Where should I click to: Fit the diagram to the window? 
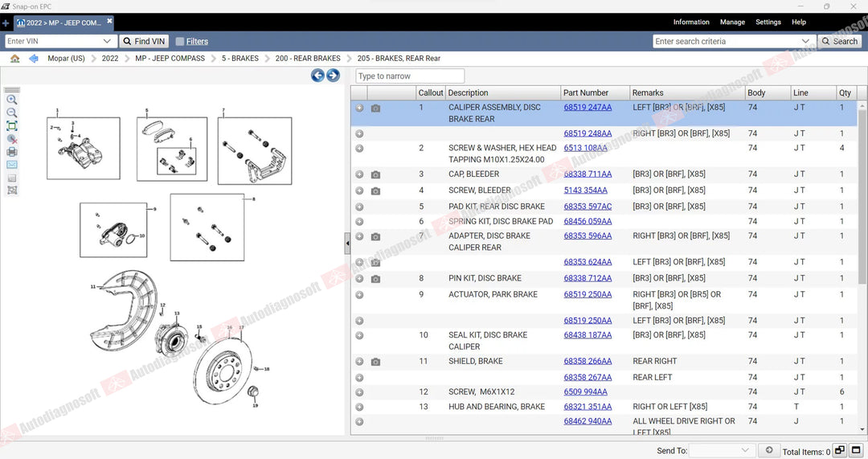tap(11, 126)
